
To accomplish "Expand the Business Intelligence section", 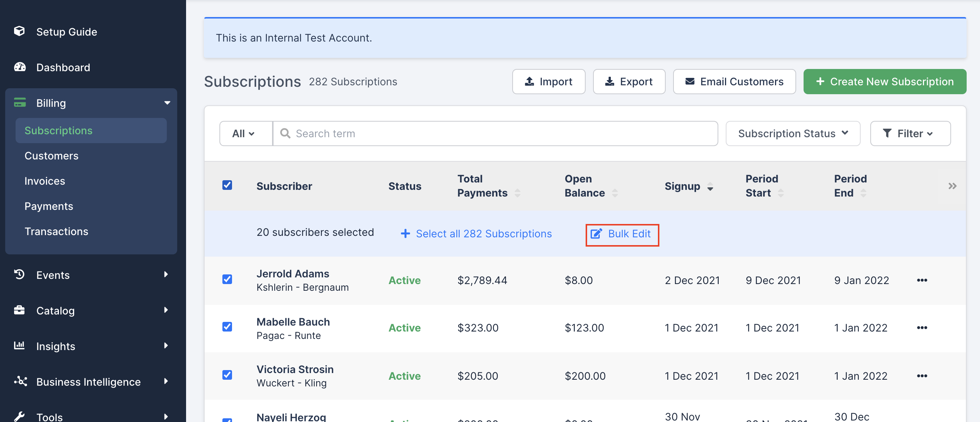I will pyautogui.click(x=166, y=381).
